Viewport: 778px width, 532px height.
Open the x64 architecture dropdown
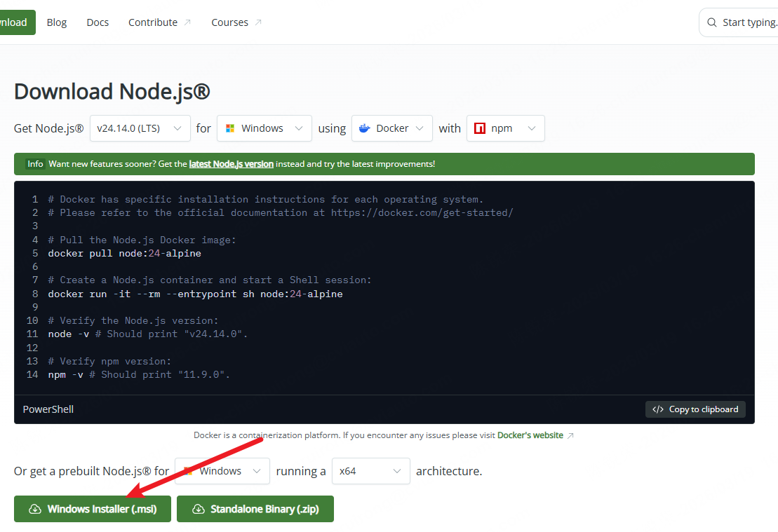pyautogui.click(x=370, y=471)
